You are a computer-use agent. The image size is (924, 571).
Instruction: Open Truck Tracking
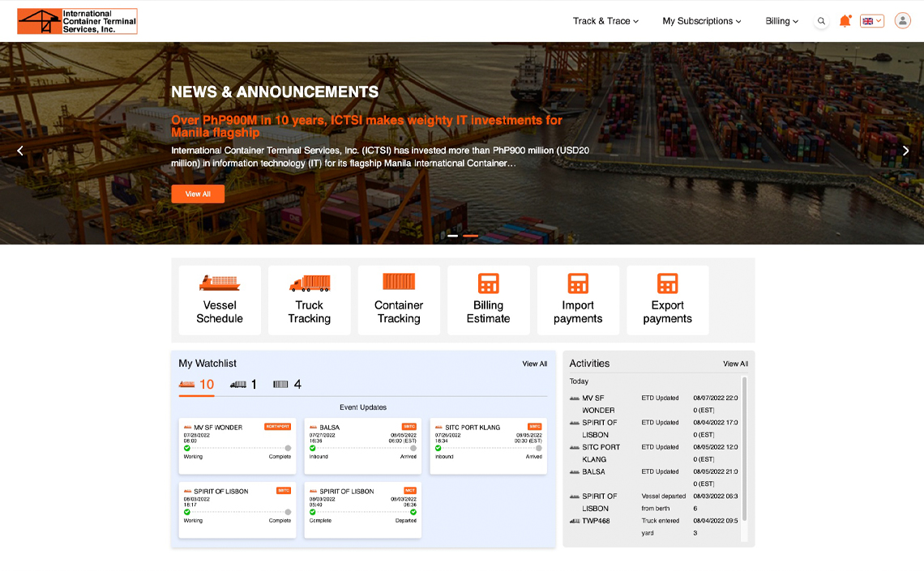[x=309, y=299]
